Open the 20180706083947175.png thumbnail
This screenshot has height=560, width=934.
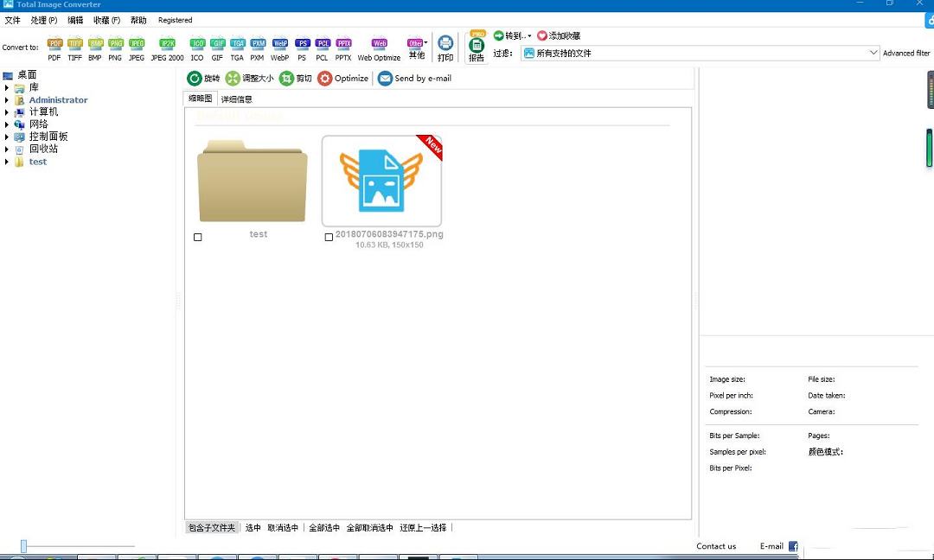(381, 180)
